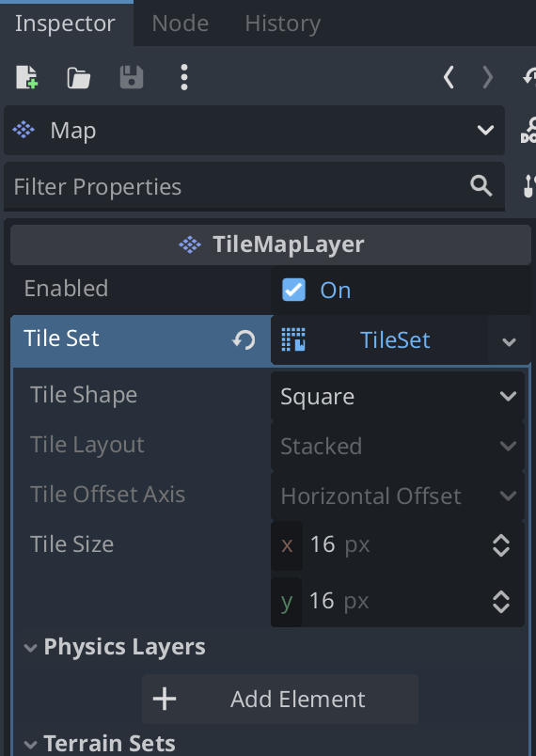Revert Tile Set with the circular reset arrow
Screen dimensions: 536x756
(244, 340)
